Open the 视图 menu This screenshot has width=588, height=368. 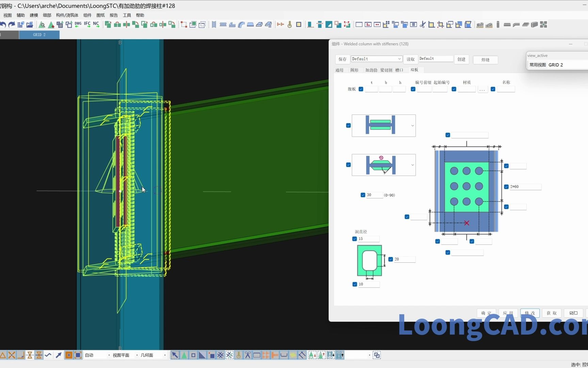[7, 15]
